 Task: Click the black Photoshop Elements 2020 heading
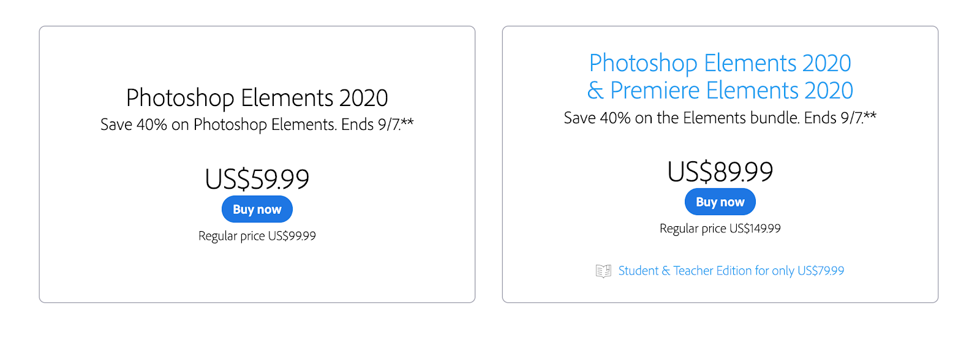pos(257,98)
